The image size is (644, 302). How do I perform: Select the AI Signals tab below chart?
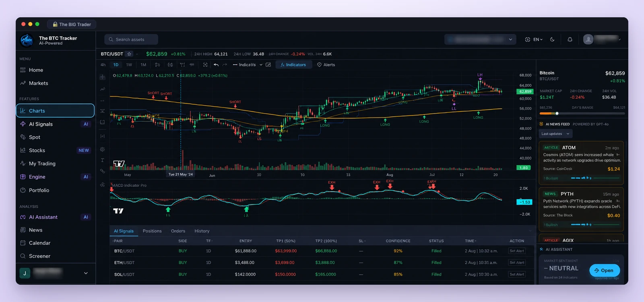[x=124, y=231]
